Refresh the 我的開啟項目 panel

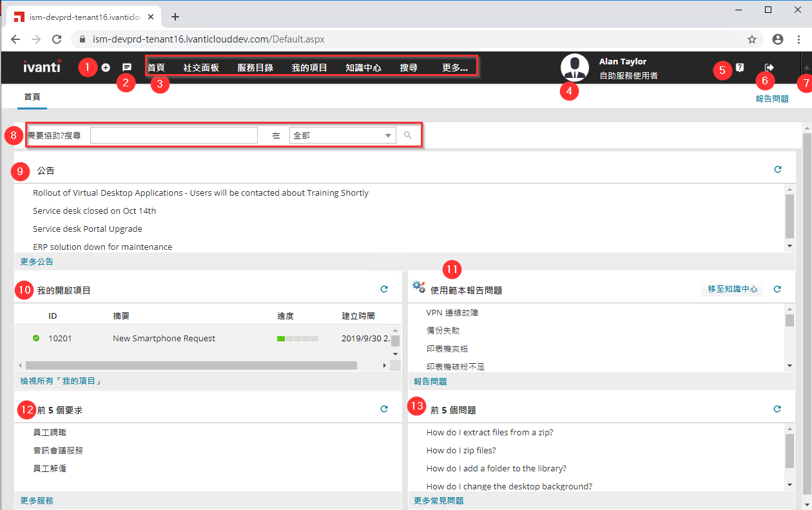point(384,290)
